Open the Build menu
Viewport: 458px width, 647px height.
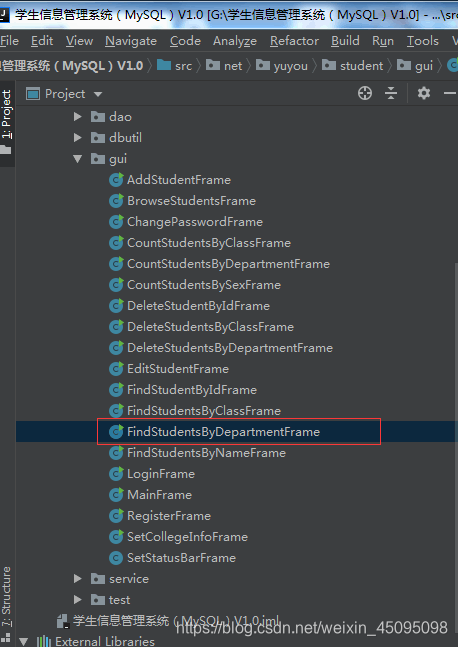point(345,41)
